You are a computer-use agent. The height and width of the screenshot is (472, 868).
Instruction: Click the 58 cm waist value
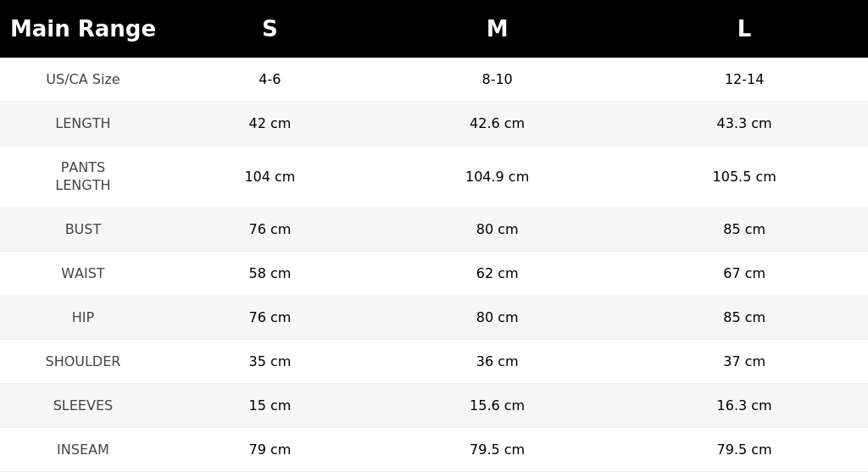(270, 274)
